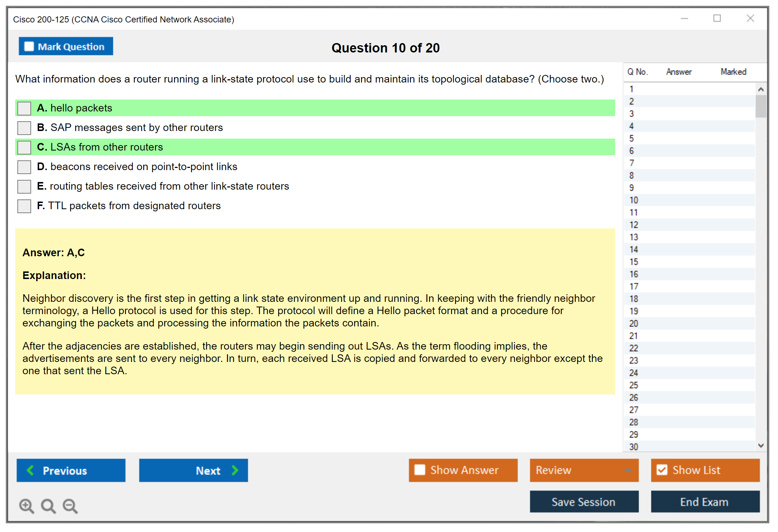Click the green right arrow on Next
This screenshot has height=532, width=778.
235,470
